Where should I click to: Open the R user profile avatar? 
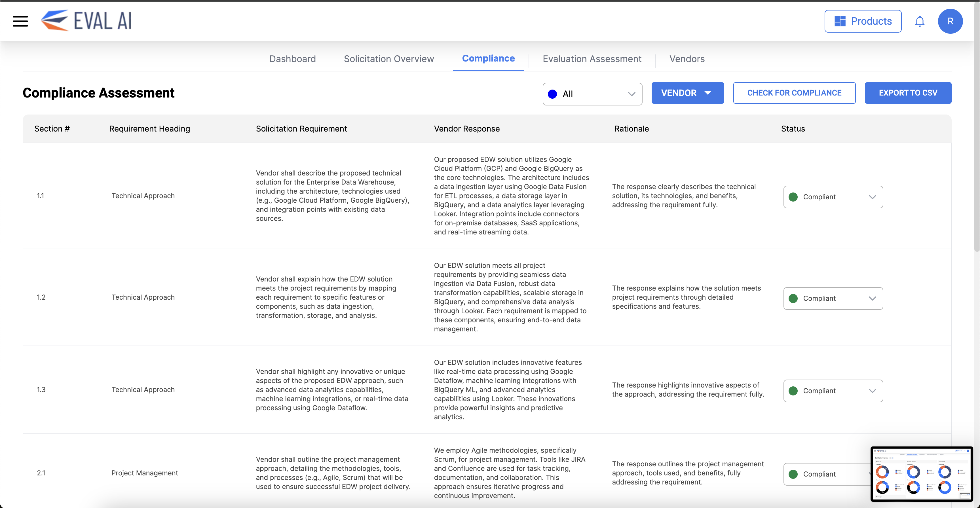pos(950,21)
